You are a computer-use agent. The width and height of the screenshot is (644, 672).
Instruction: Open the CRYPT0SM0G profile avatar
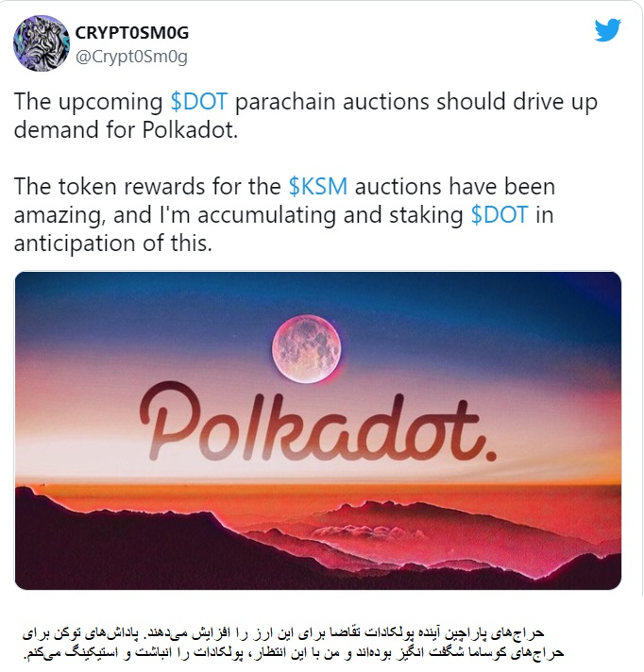pyautogui.click(x=42, y=43)
